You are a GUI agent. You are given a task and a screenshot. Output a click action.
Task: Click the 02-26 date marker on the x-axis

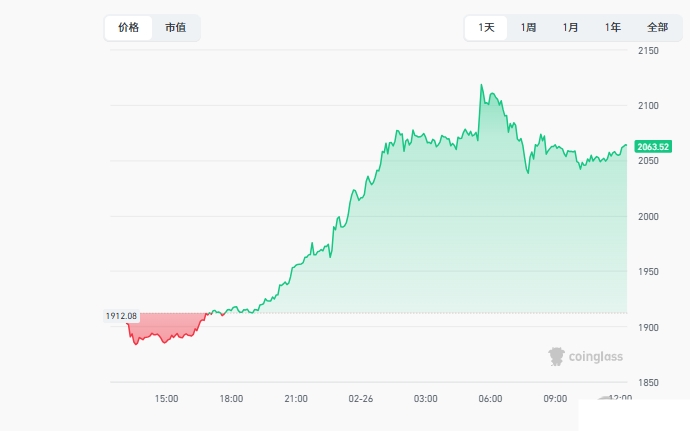[x=361, y=398]
